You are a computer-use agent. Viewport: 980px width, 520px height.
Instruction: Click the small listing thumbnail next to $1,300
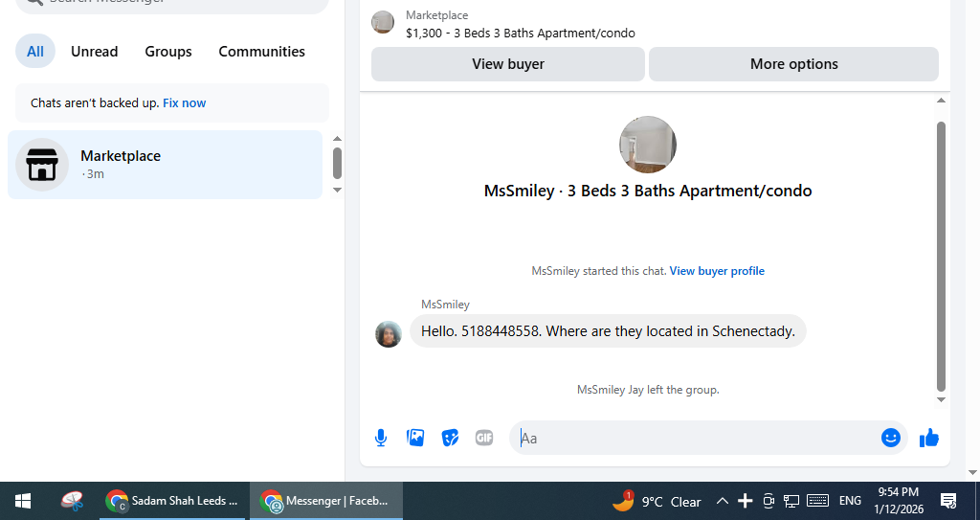coord(383,22)
